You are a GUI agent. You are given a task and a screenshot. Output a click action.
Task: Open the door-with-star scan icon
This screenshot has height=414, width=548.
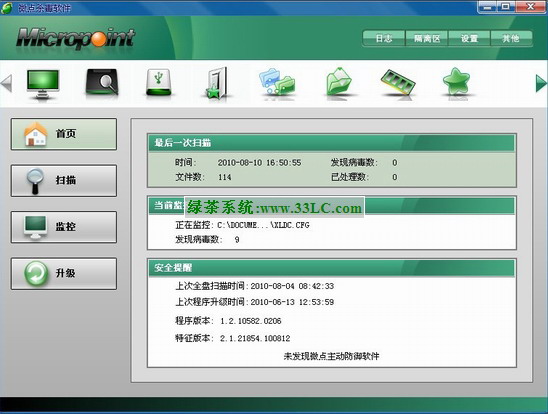(217, 83)
